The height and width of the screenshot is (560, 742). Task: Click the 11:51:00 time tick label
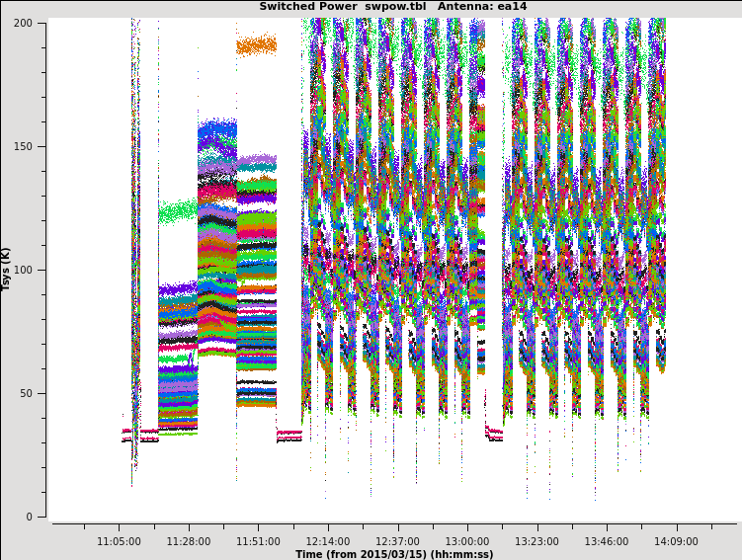pos(258,541)
